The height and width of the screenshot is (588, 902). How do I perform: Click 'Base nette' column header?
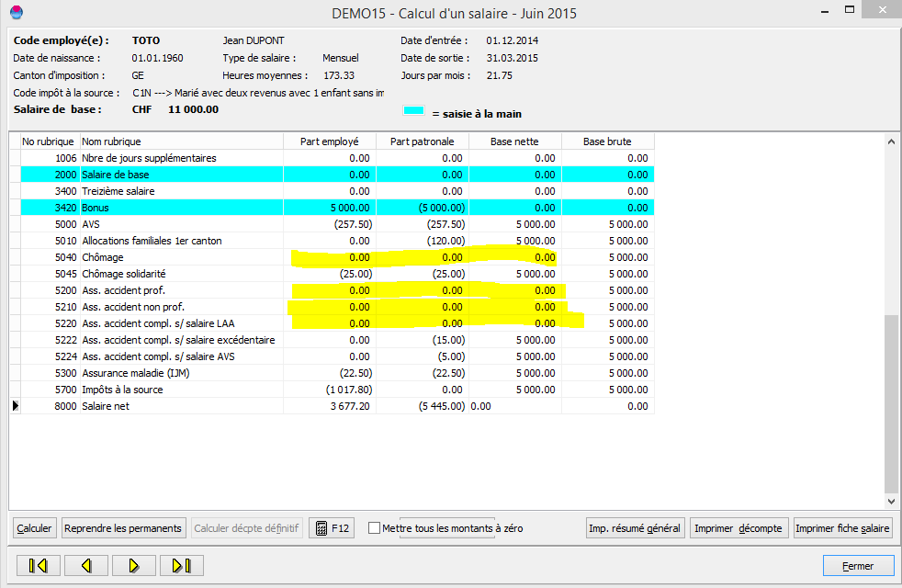point(514,141)
